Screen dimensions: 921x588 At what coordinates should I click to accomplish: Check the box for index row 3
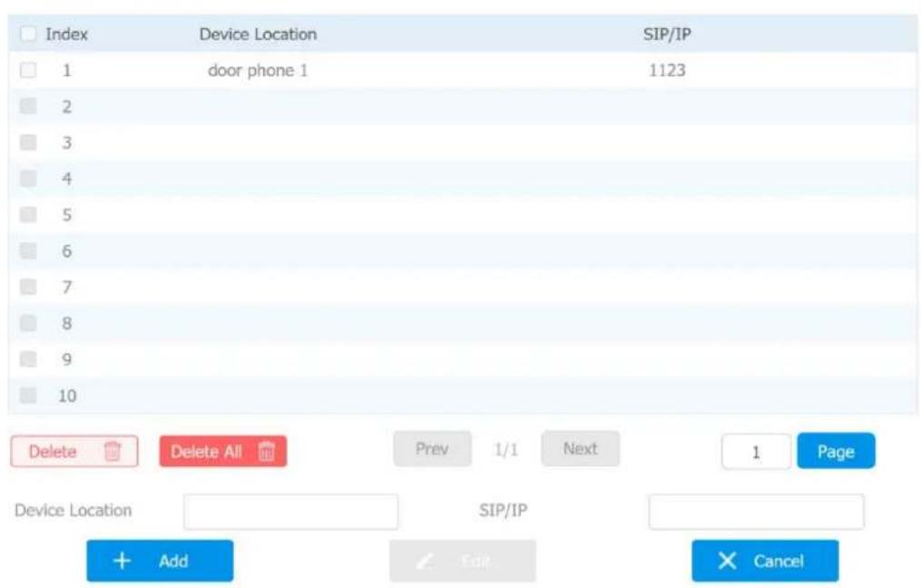click(x=28, y=142)
